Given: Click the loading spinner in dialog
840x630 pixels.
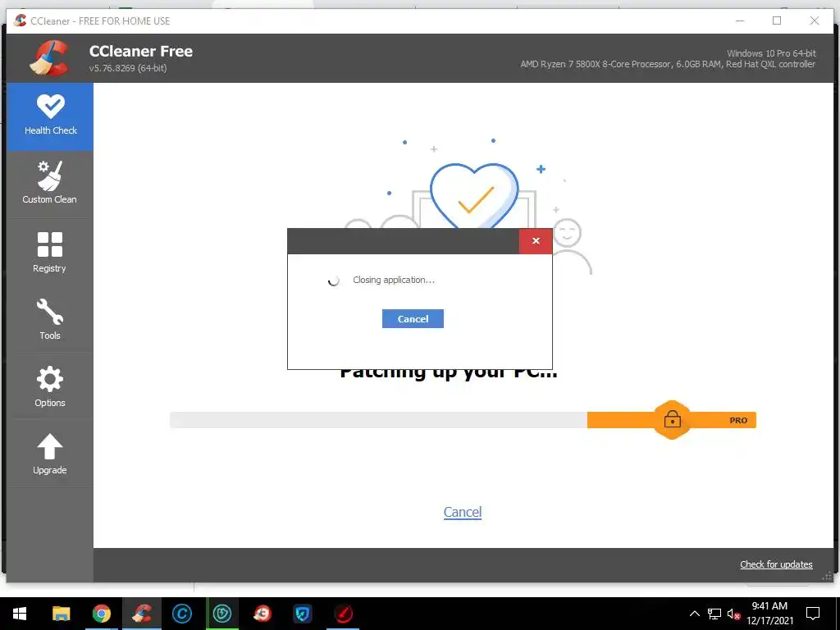Looking at the screenshot, I should [333, 281].
